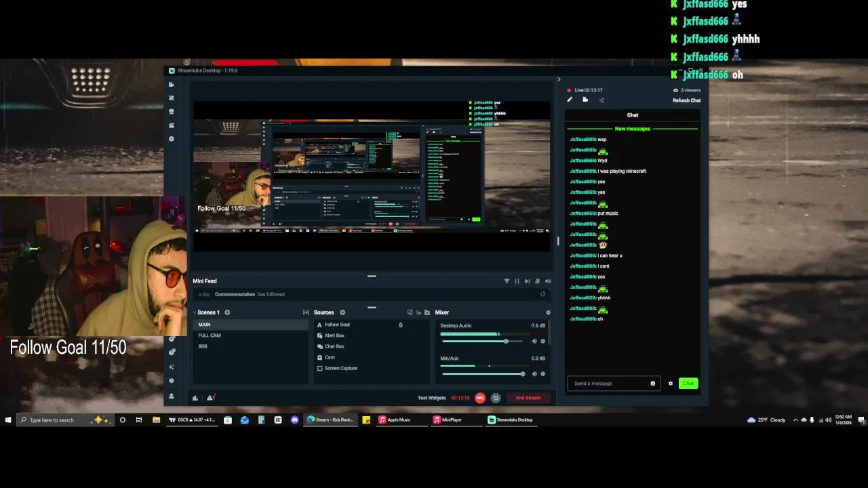868x488 pixels.
Task: Open the performance stats bar-chart icon
Action: 195,398
